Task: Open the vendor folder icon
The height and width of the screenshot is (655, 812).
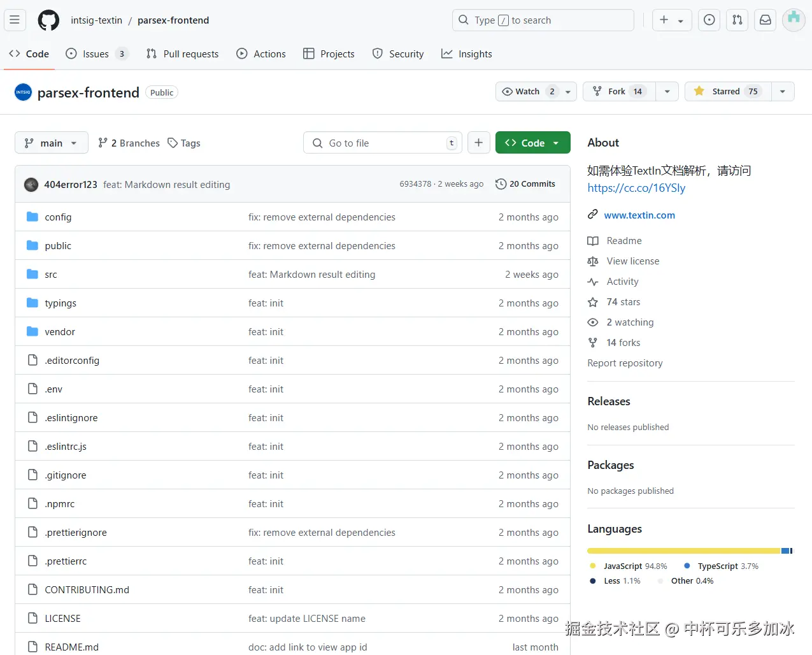Action: click(x=32, y=331)
